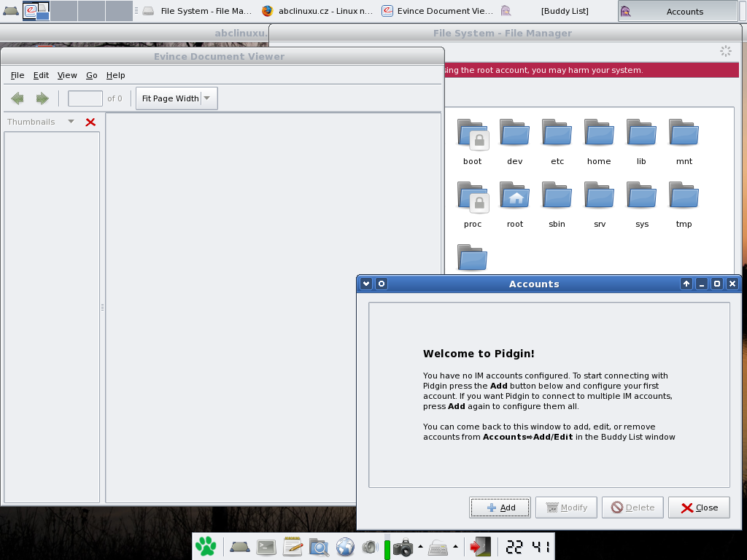
Task: Select the sys folder icon
Action: tap(641, 195)
